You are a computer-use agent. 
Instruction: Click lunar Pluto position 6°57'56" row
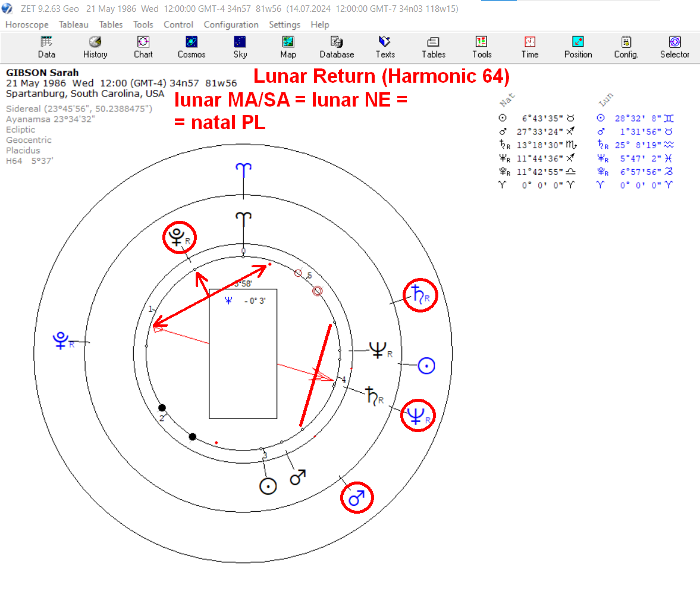(635, 171)
